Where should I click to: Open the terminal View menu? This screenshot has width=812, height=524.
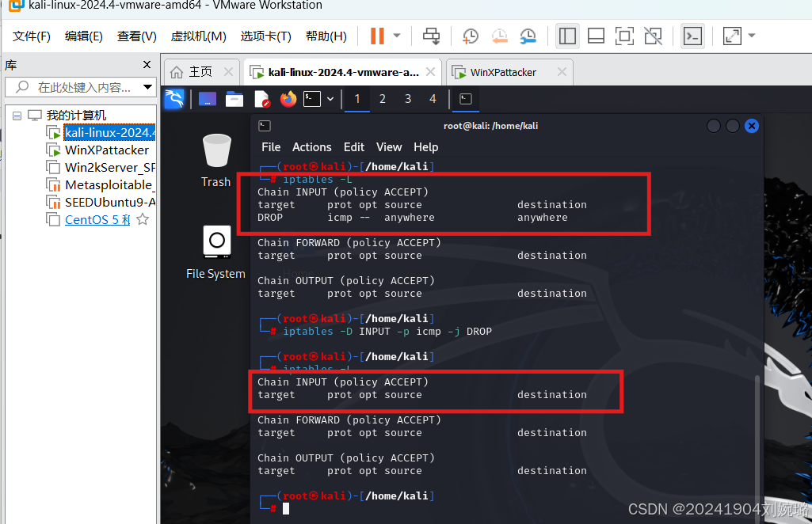pyautogui.click(x=389, y=147)
